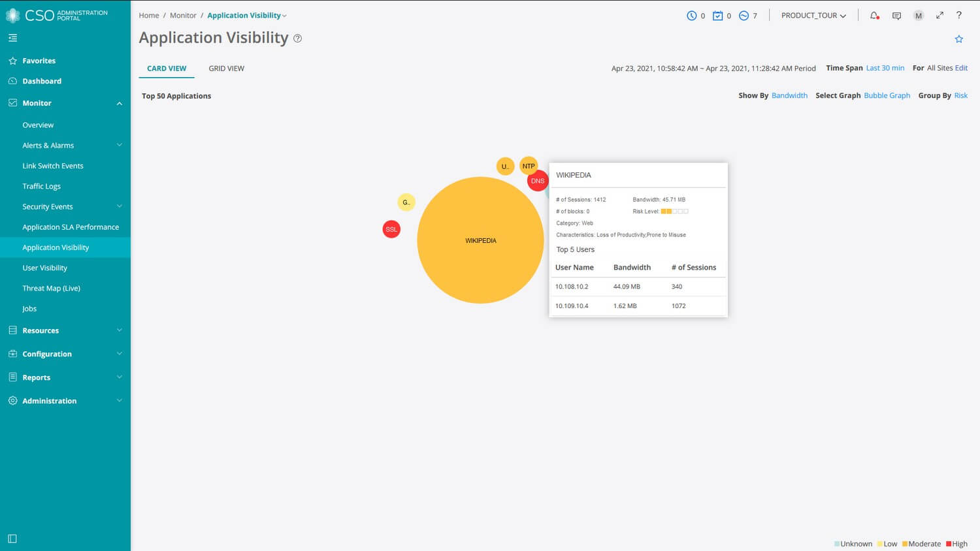Click the clock icon showing pending tasks
Image resolution: width=980 pixels, height=551 pixels.
pyautogui.click(x=693, y=15)
